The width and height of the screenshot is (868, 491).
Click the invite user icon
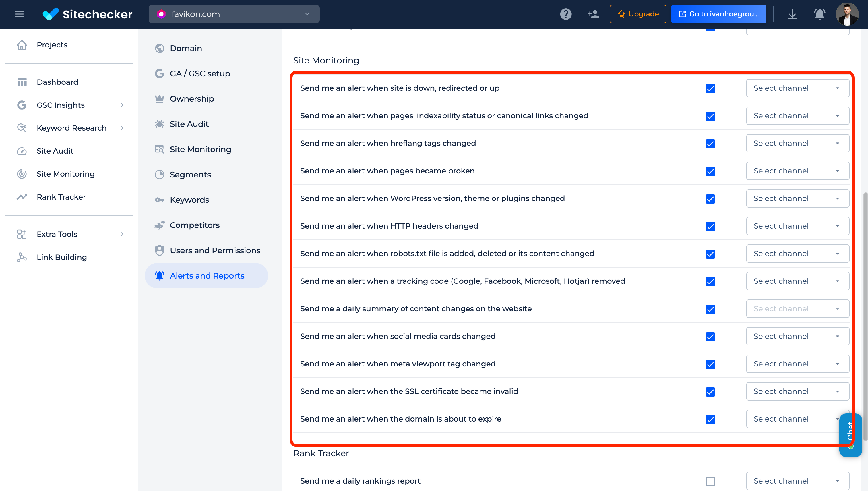(x=593, y=14)
